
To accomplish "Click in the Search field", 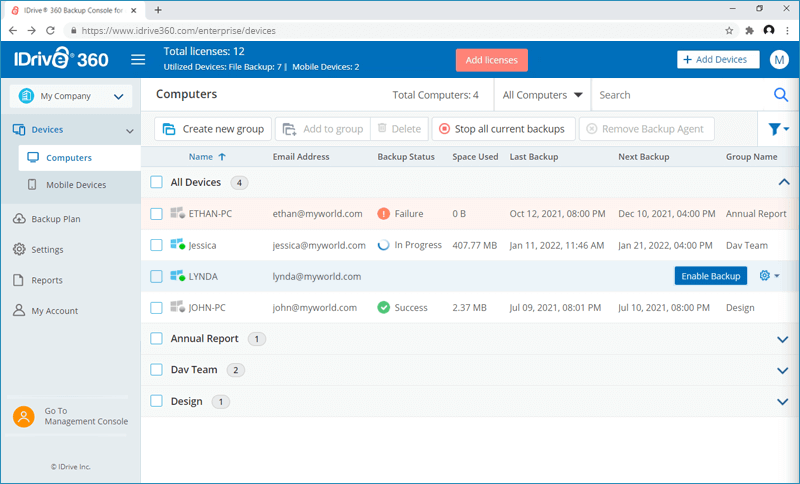I will [x=681, y=95].
